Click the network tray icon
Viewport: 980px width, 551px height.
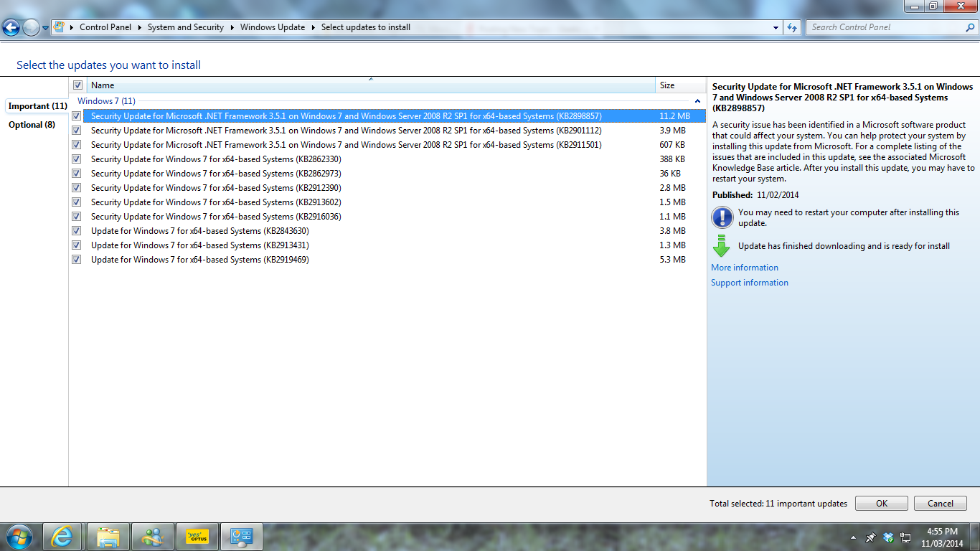905,537
